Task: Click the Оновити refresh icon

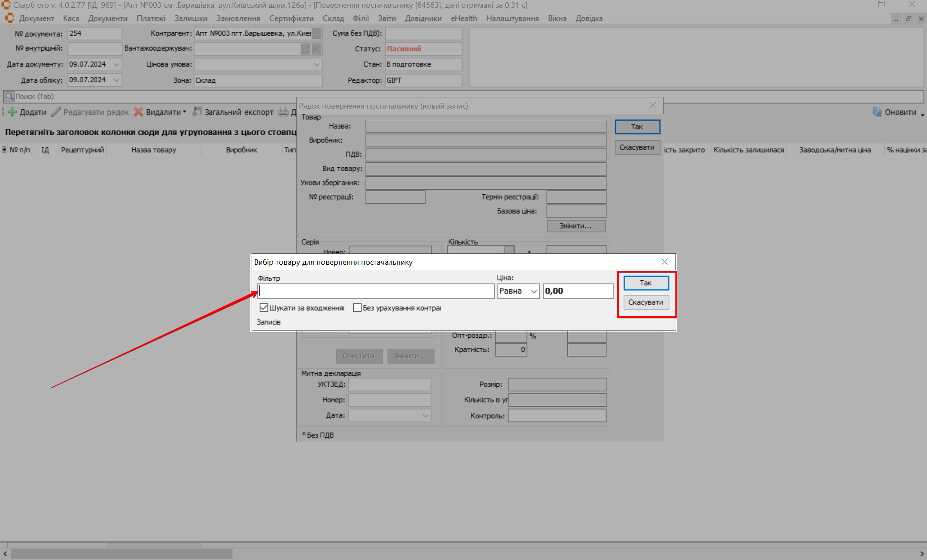Action: pyautogui.click(x=877, y=112)
